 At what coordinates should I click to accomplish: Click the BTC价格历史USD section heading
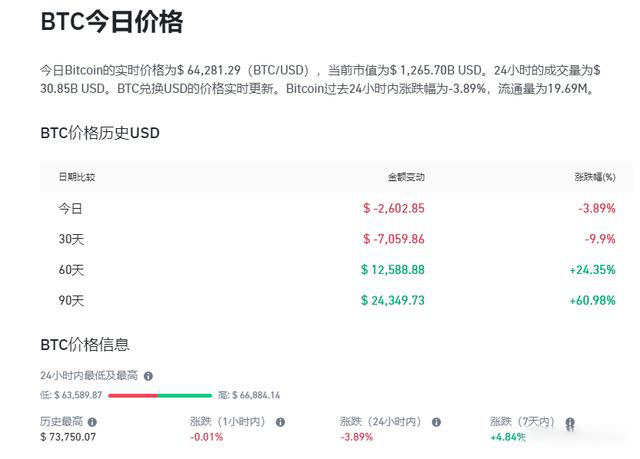click(100, 133)
